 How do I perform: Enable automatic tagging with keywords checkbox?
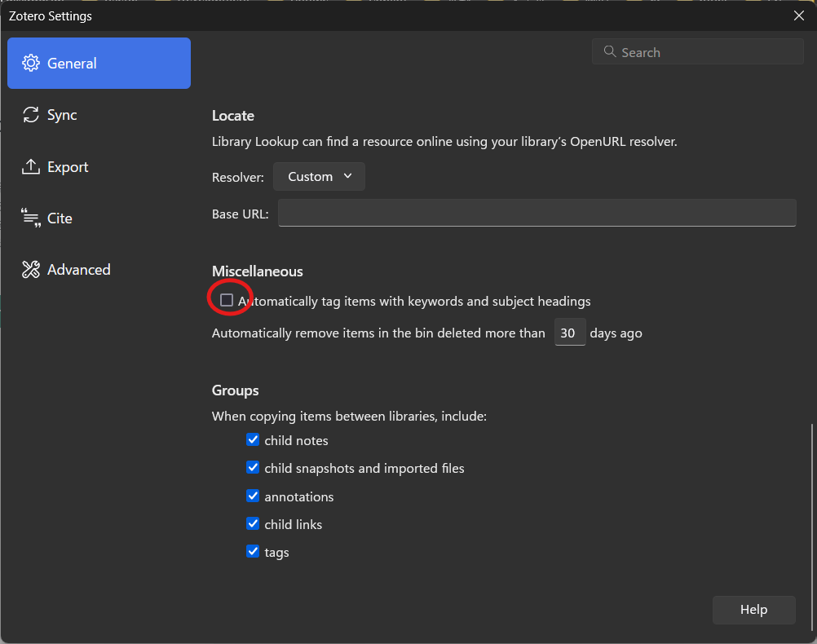click(x=227, y=300)
